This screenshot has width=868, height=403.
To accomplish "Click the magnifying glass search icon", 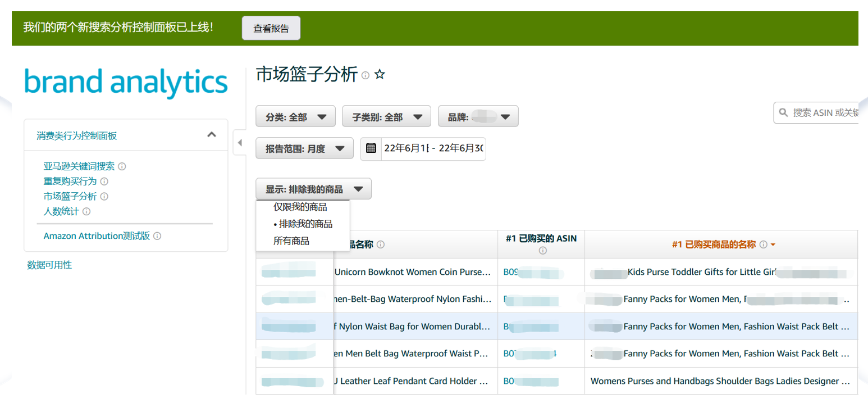I will 784,112.
